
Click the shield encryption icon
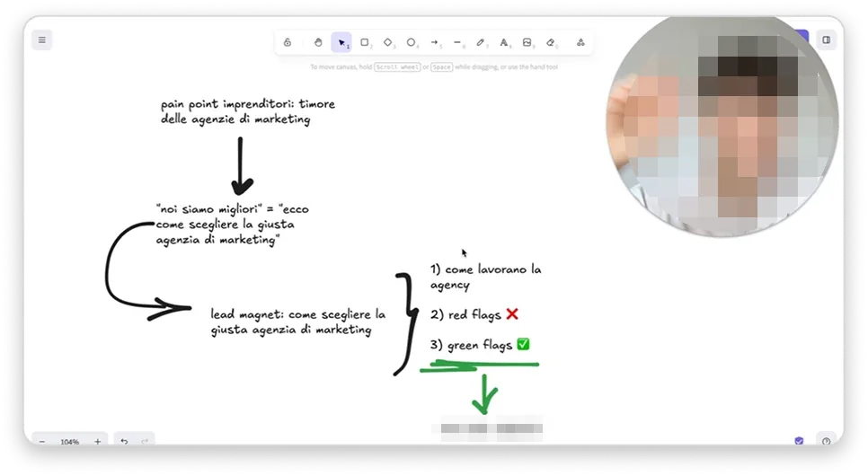[799, 441]
